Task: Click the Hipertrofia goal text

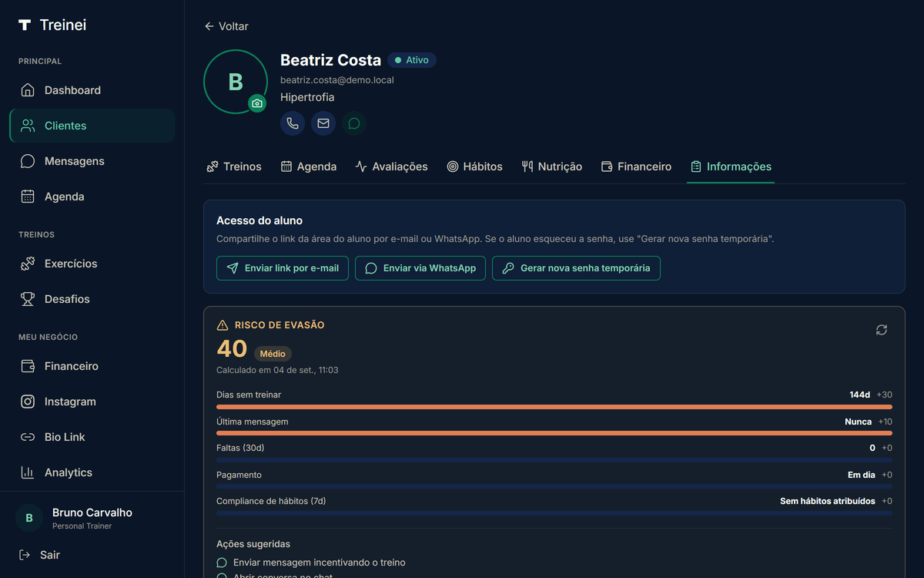Action: 307,97
